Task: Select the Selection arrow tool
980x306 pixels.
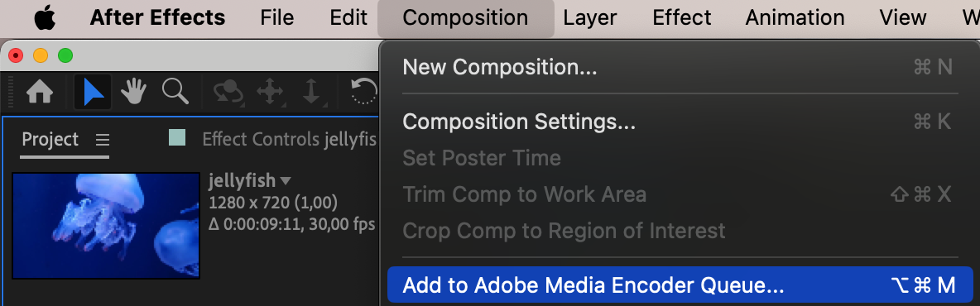Action: [94, 93]
